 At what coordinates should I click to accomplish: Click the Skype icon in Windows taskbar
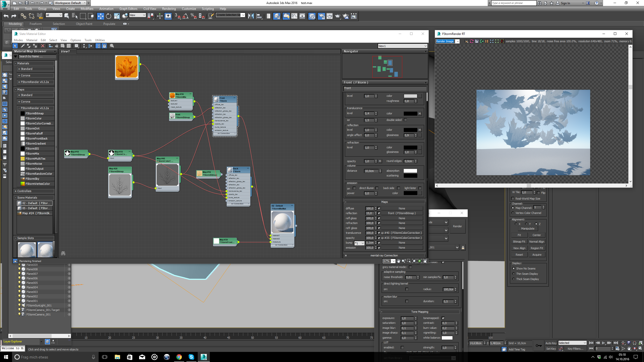(x=191, y=357)
